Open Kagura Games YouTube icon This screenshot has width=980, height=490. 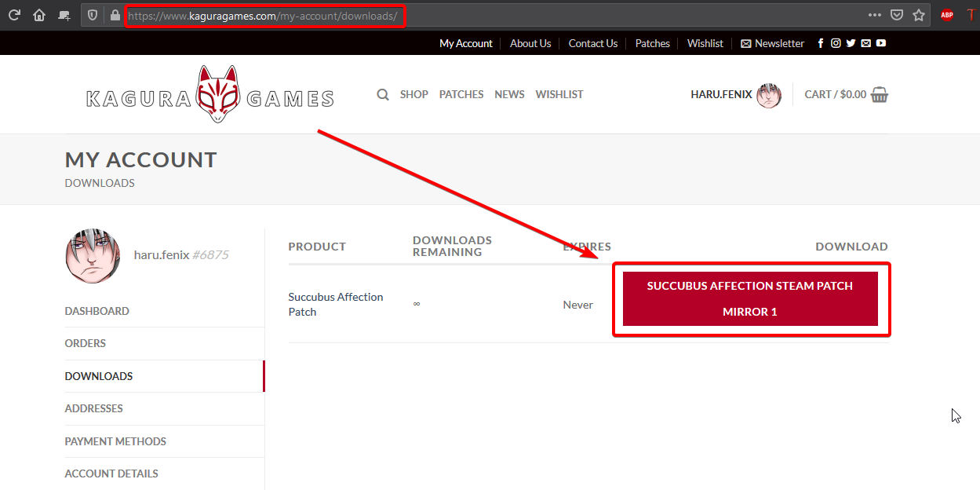[881, 43]
